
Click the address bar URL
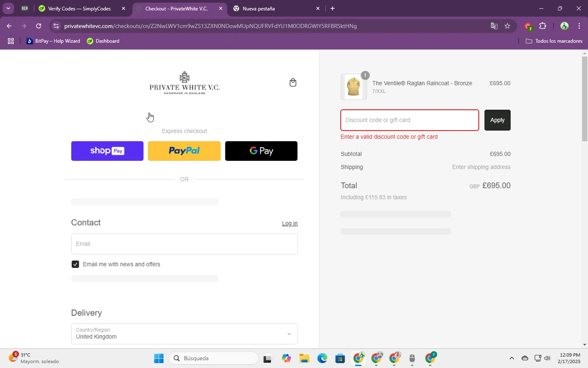pyautogui.click(x=211, y=26)
